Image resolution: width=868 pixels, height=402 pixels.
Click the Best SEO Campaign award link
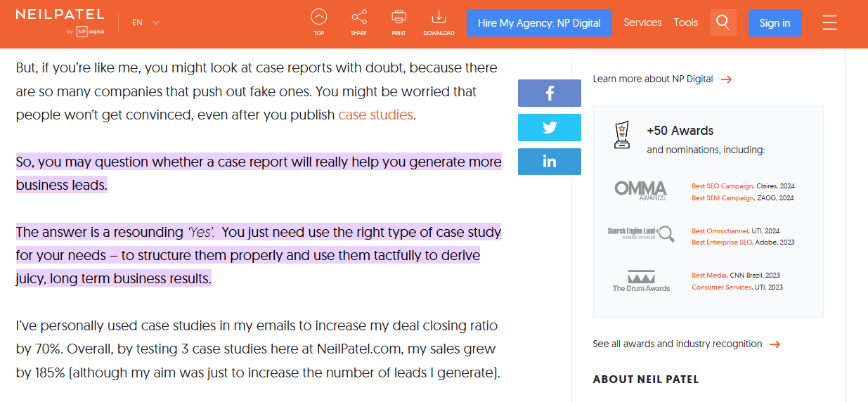point(723,186)
